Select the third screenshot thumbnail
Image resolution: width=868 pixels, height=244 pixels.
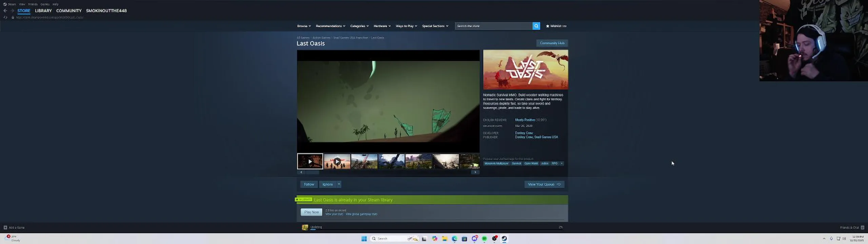point(364,161)
